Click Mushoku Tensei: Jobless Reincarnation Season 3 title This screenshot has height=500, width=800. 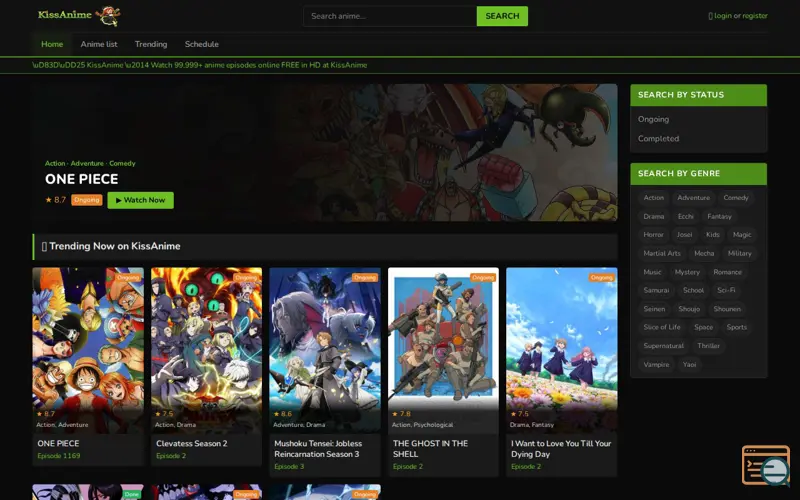[318, 448]
